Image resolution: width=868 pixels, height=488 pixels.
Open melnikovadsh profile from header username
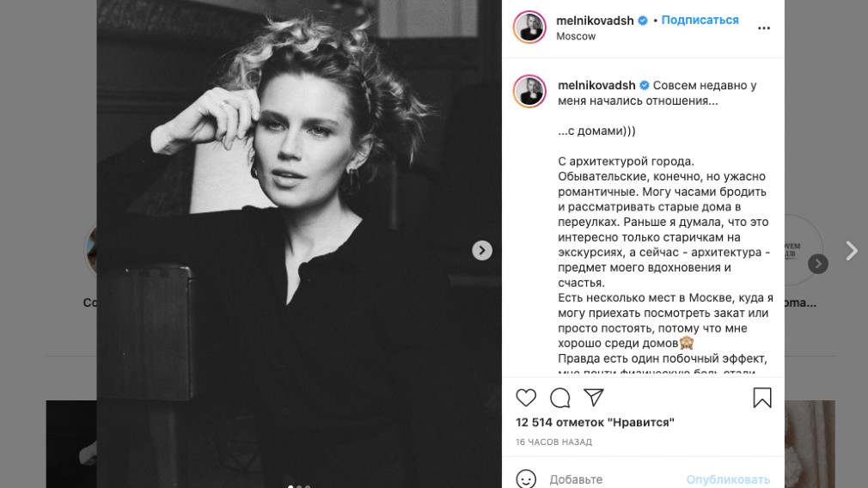click(595, 21)
